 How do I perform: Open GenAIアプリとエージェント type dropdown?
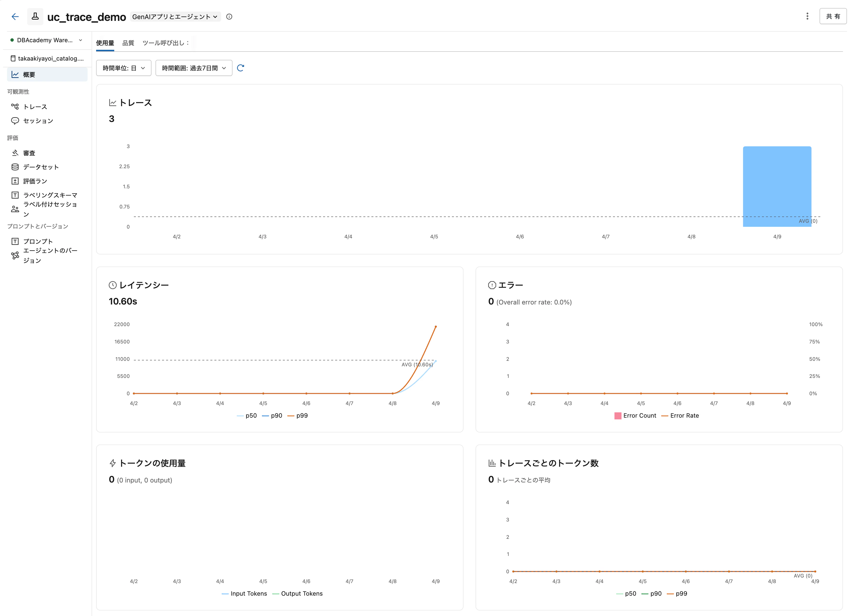(175, 17)
